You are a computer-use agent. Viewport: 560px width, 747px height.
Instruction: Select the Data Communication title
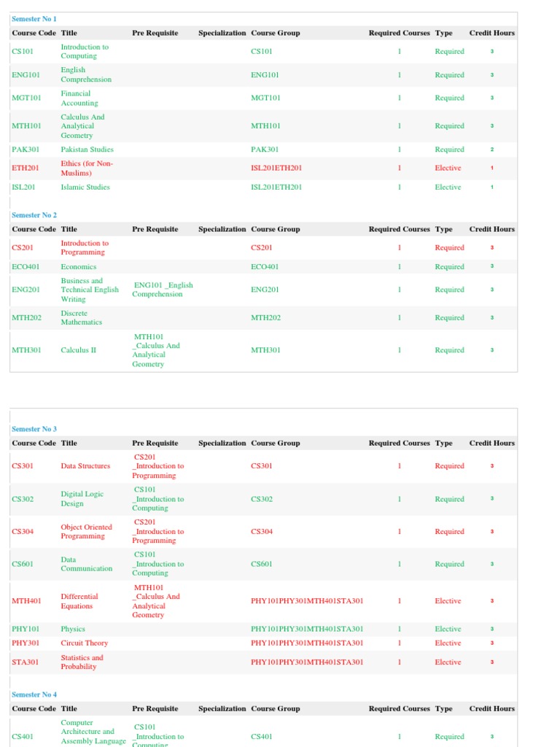click(87, 564)
